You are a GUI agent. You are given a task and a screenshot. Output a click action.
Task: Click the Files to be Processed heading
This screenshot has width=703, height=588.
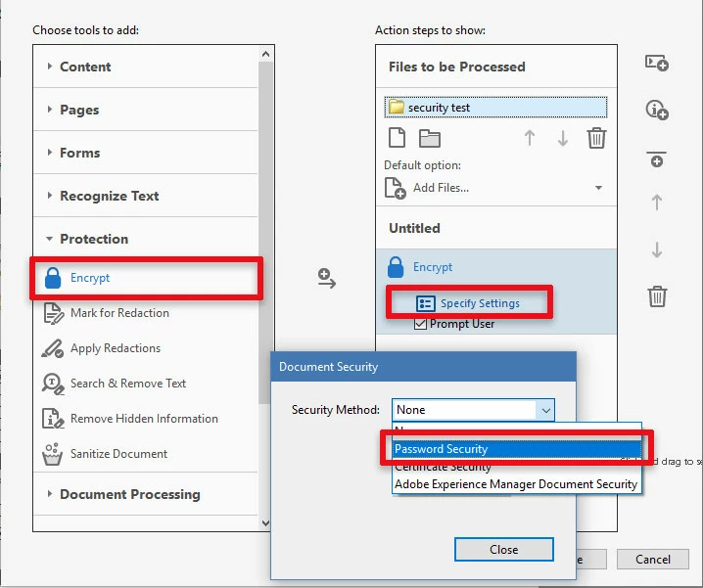tap(457, 67)
